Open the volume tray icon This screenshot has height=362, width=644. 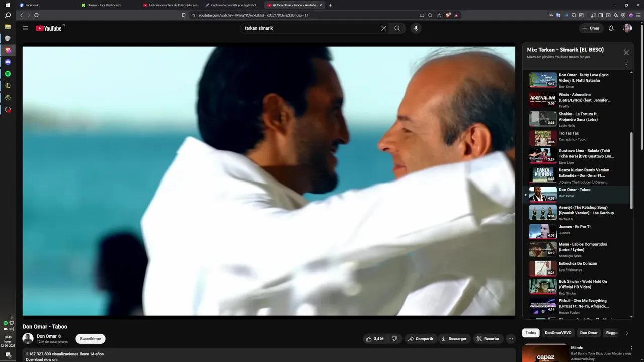[12, 329]
